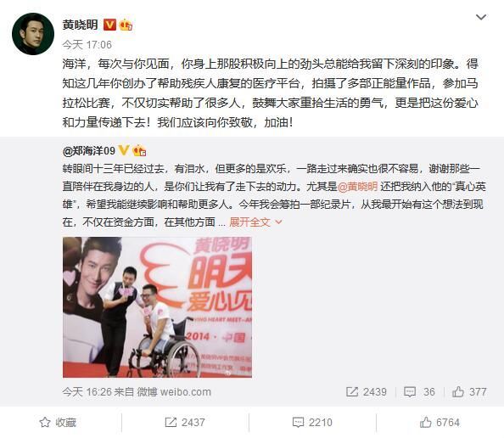Like the original post with 377 likes
This screenshot has width=504, height=438.
click(469, 391)
